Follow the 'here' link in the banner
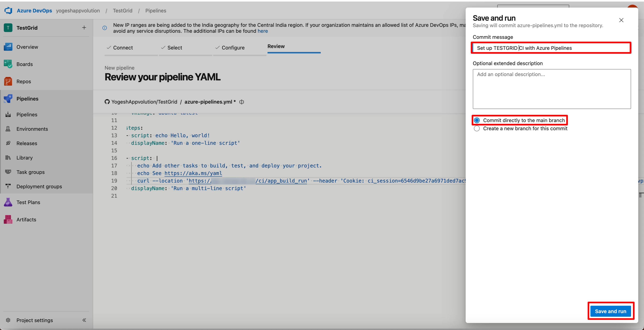Viewport: 644px width, 330px height. pyautogui.click(x=262, y=31)
